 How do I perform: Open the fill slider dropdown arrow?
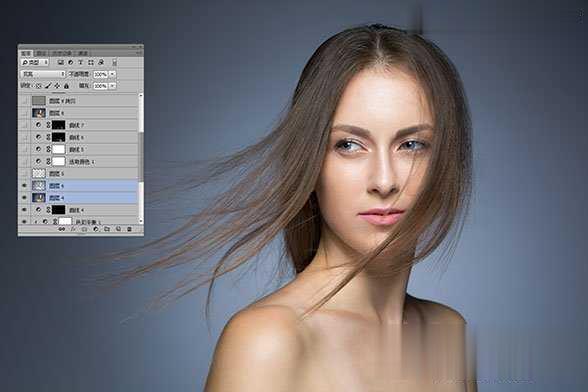tap(112, 86)
